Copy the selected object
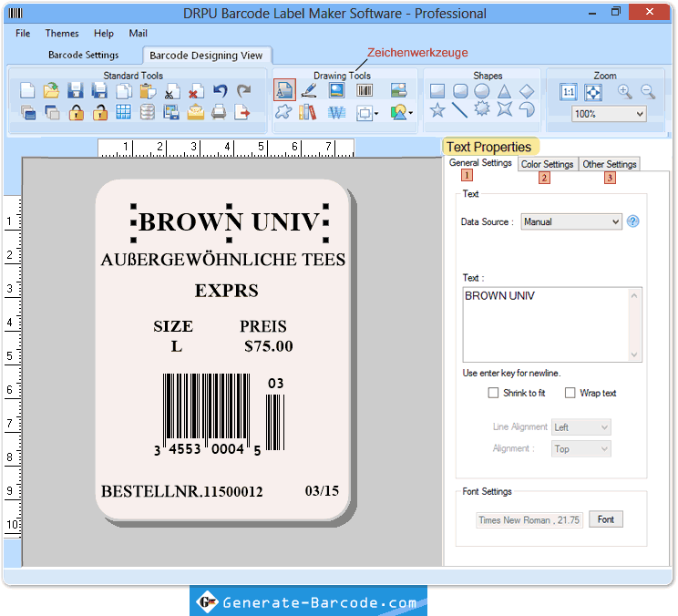This screenshot has height=616, width=678. (x=124, y=91)
